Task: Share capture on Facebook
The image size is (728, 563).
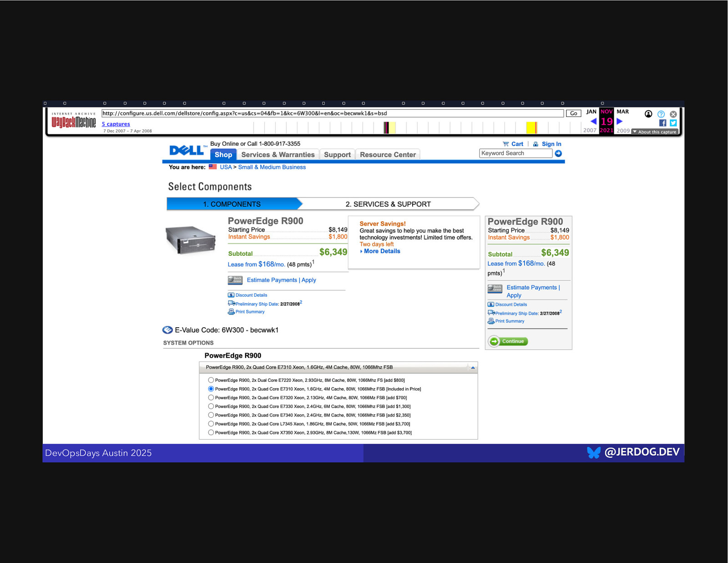Action: 662,123
